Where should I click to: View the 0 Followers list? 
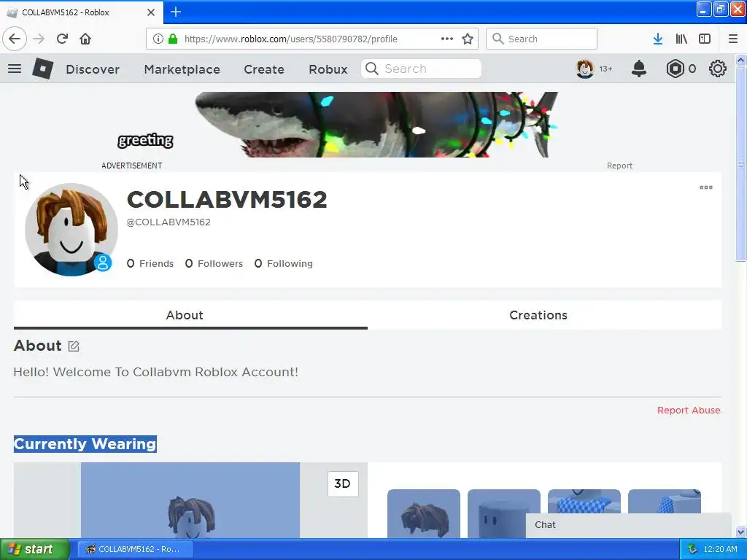214,263
